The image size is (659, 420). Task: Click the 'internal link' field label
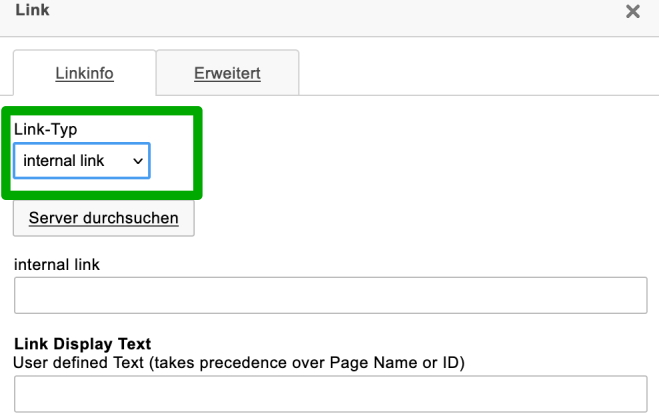[57, 265]
